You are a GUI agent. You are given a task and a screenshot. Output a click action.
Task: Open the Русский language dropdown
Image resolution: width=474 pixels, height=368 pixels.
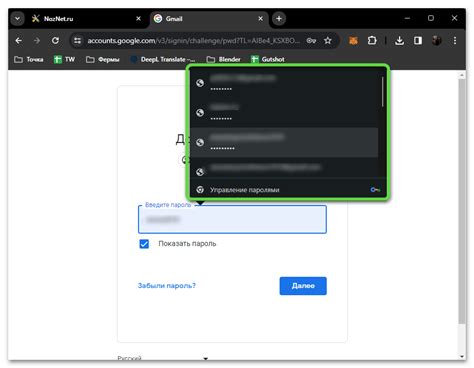point(163,358)
